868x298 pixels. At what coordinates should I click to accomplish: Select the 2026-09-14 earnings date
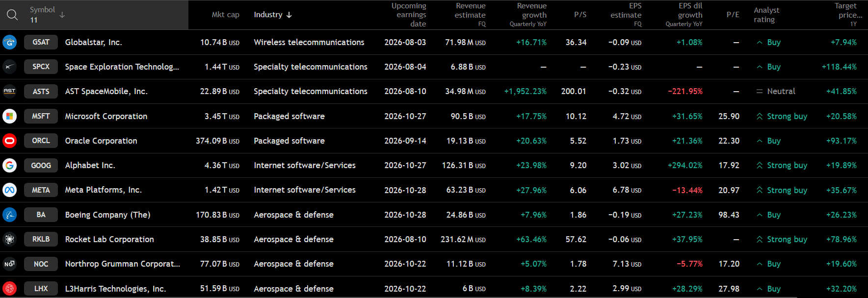tap(405, 141)
